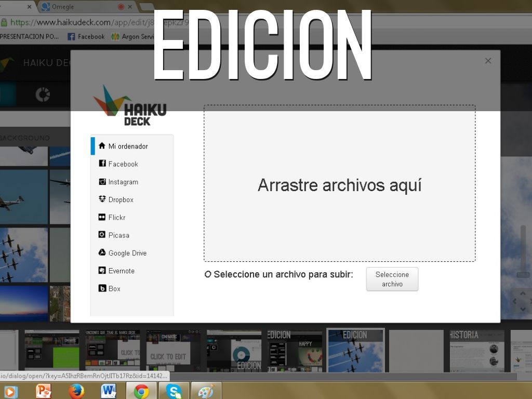532x399 pixels.
Task: Click the vertical scrollbar handle on the right
Action: [523, 274]
